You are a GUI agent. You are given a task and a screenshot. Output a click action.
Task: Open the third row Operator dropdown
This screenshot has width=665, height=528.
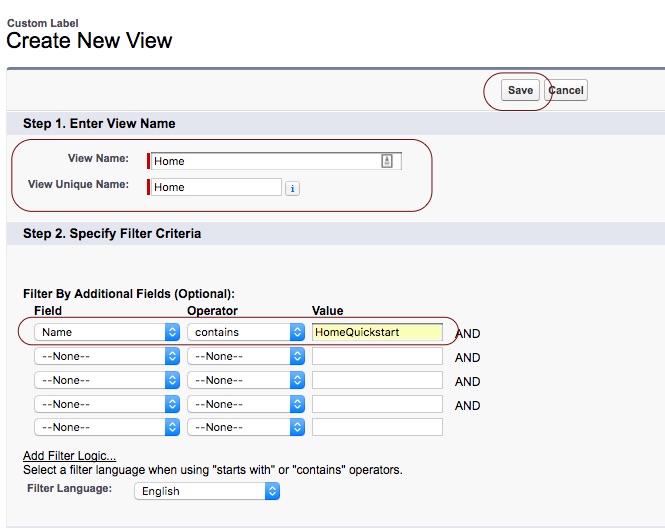pos(246,380)
